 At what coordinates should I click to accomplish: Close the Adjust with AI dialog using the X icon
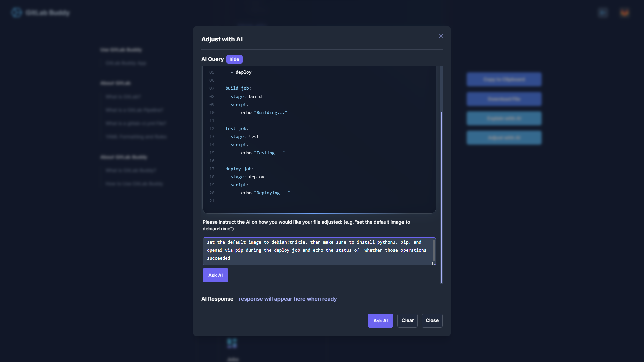(x=441, y=36)
